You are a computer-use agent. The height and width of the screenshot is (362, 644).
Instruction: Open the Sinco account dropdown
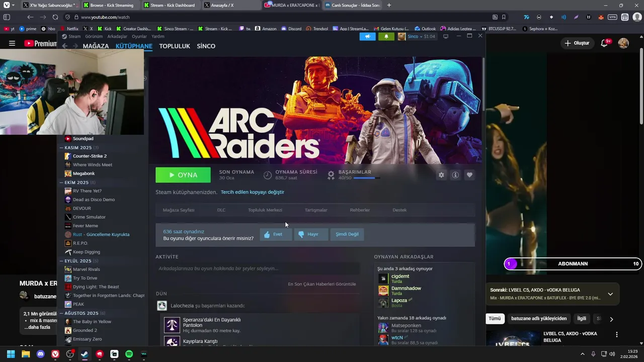click(417, 36)
